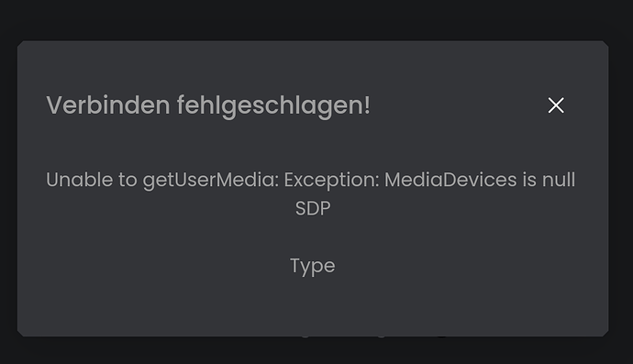Viewport: 633px width, 364px height.
Task: Click the word to in the error text
Action: click(x=128, y=180)
